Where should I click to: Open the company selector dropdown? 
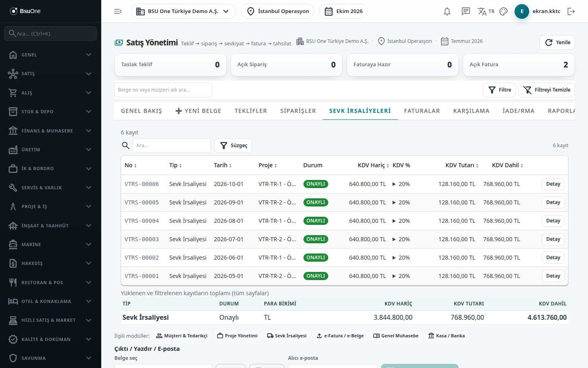183,11
